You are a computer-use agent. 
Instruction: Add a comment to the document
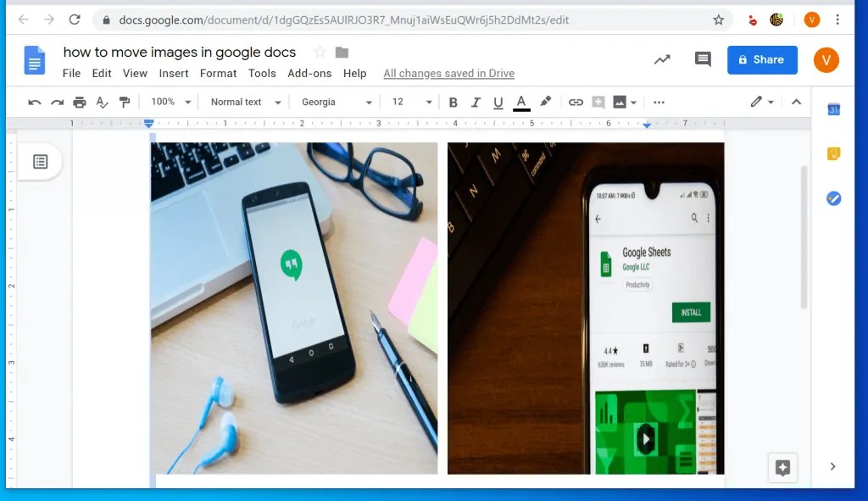(x=598, y=102)
